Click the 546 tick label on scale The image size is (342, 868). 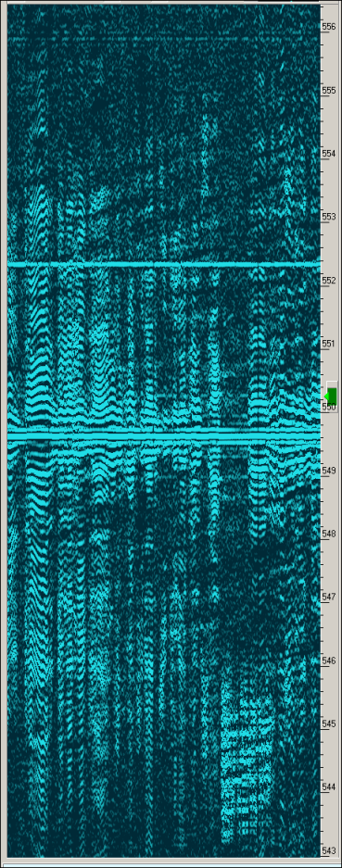pyautogui.click(x=329, y=660)
